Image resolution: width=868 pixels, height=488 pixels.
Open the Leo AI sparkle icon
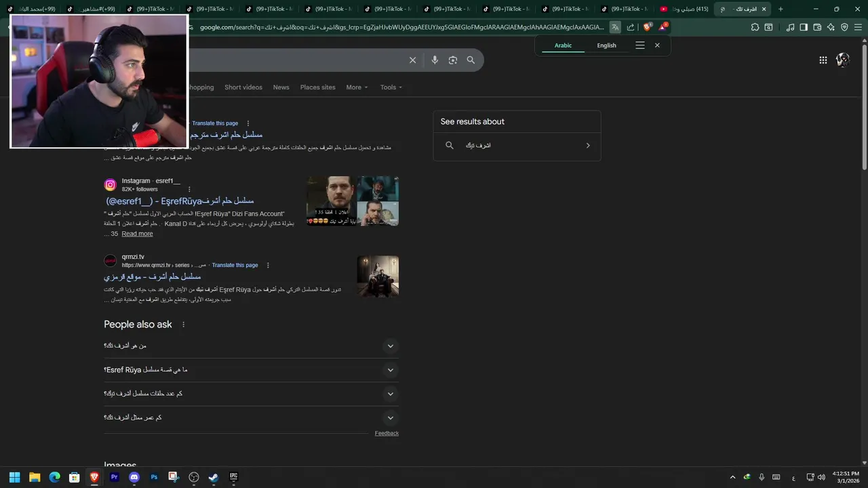coord(831,27)
